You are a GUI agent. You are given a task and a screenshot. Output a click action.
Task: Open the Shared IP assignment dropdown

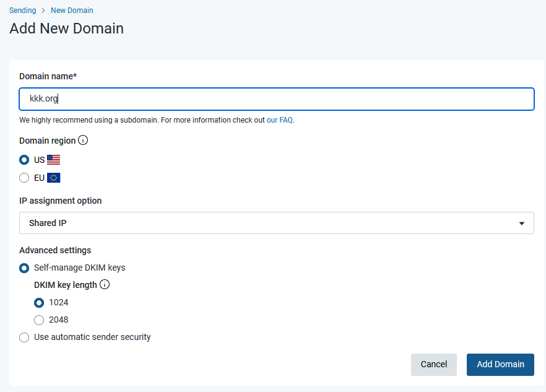[277, 223]
